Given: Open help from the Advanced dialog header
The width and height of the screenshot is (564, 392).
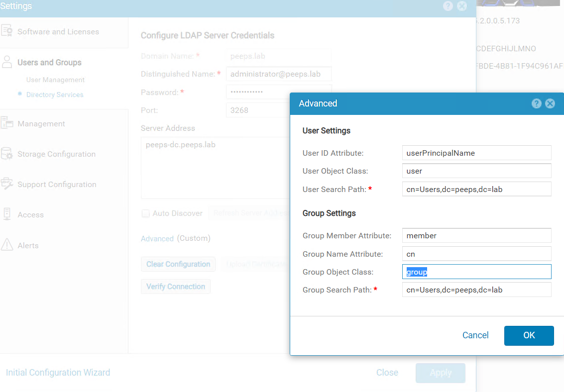Looking at the screenshot, I should coord(536,103).
